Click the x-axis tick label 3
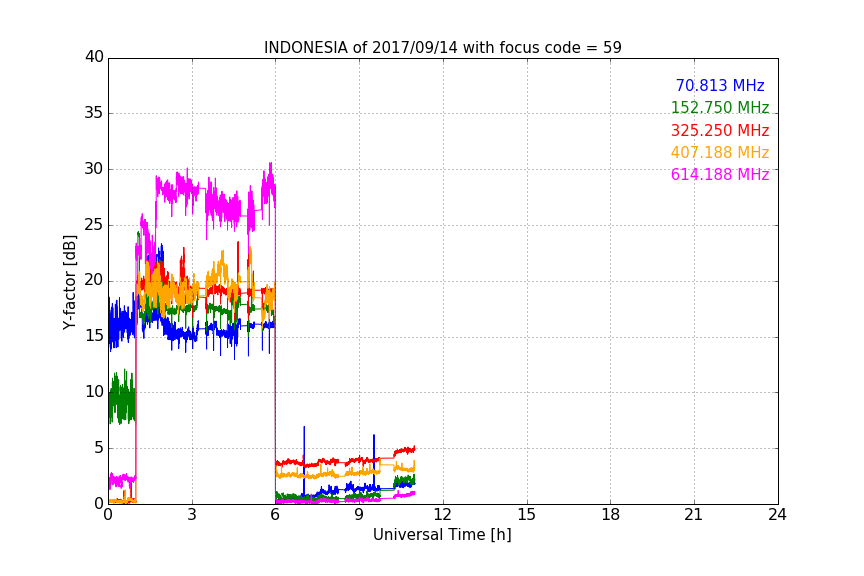The image size is (864, 576). (x=192, y=515)
